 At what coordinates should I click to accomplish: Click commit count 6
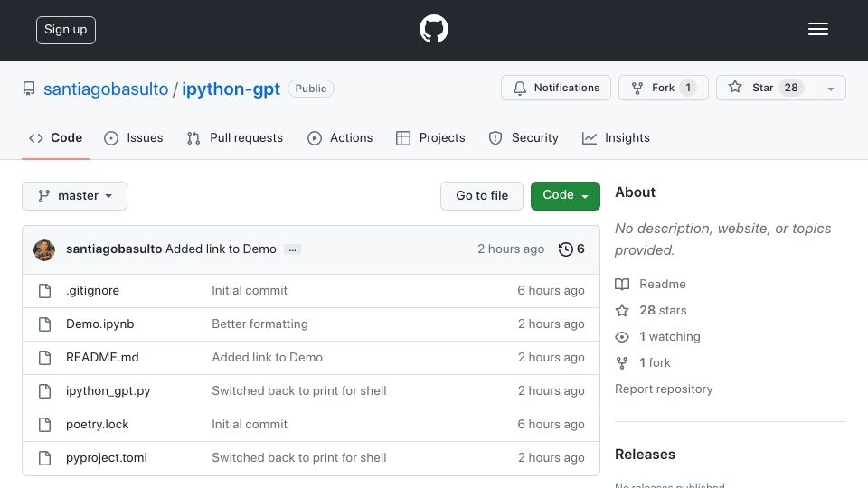pyautogui.click(x=580, y=249)
